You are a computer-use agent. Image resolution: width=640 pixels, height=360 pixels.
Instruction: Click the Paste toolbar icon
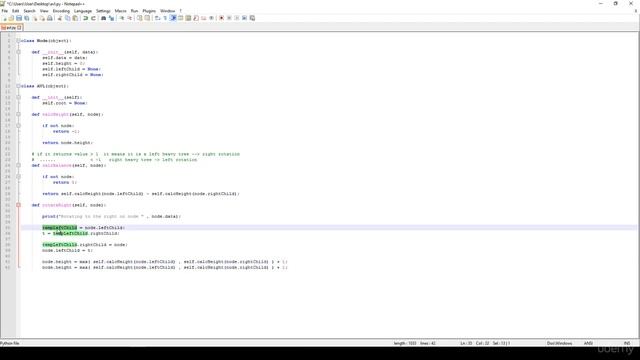coord(75,18)
